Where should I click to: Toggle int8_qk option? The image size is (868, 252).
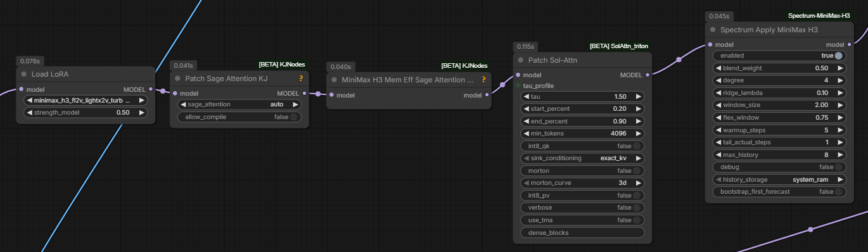637,146
